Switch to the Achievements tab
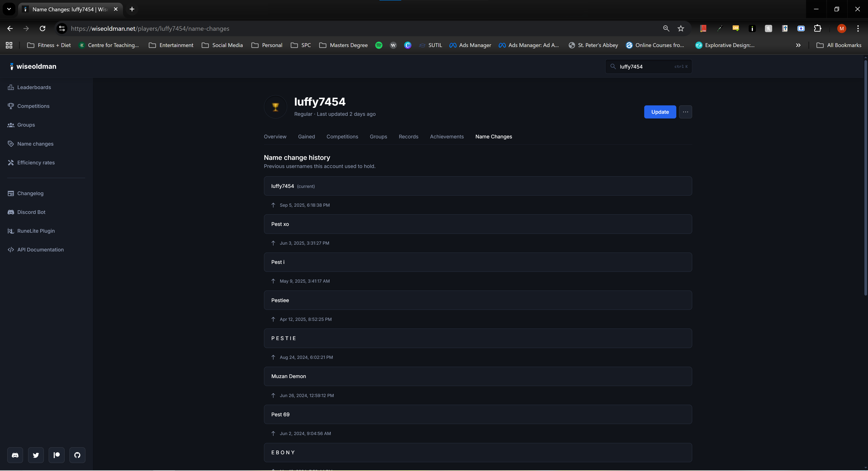The height and width of the screenshot is (471, 868). [446, 137]
